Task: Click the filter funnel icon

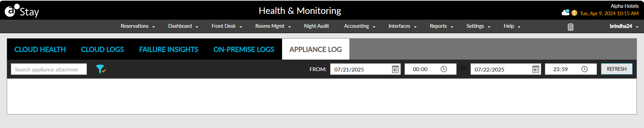Action: coord(100,69)
